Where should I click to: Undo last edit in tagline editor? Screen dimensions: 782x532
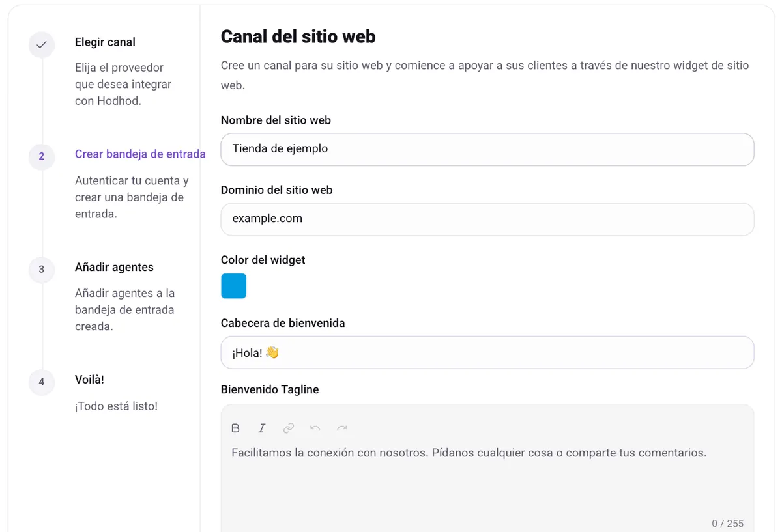[x=315, y=428]
